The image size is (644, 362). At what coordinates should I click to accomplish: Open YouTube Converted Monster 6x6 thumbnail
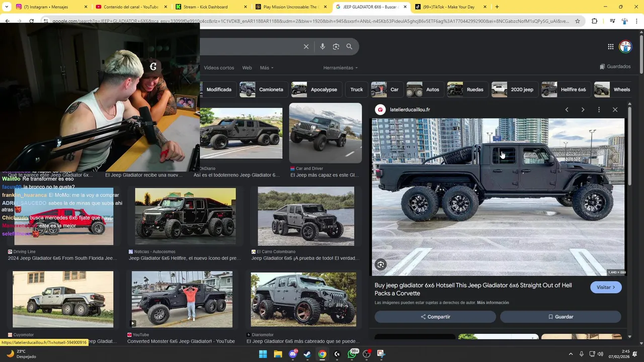182,299
